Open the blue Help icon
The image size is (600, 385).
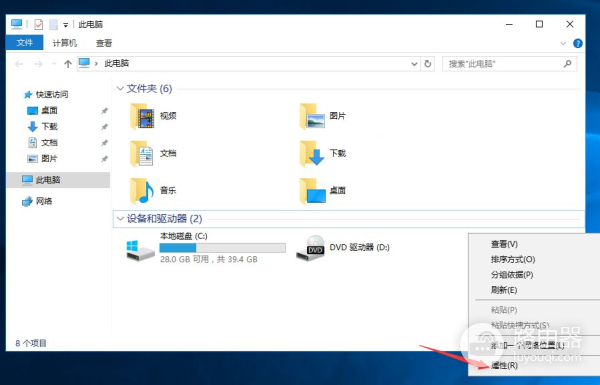(x=578, y=43)
